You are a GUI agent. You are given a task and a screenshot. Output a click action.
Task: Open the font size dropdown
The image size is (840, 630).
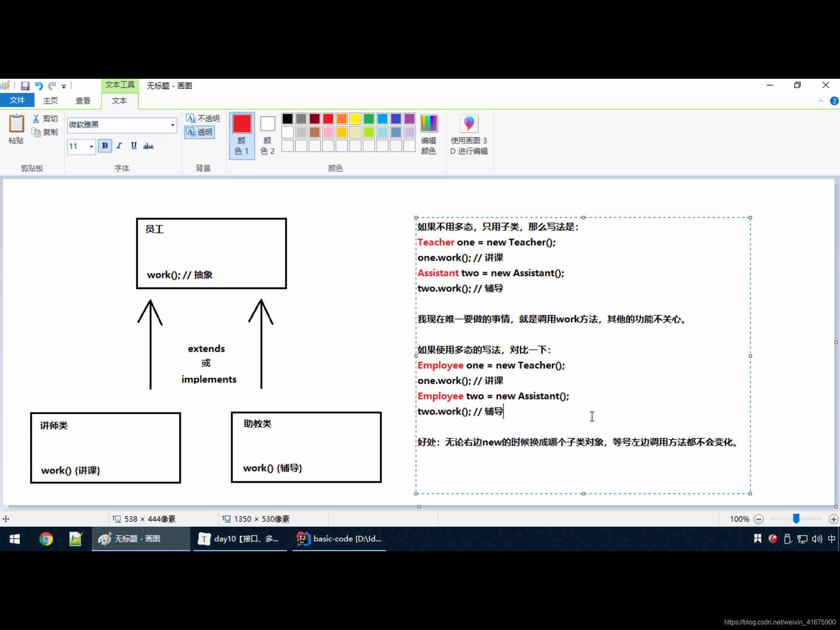click(91, 146)
